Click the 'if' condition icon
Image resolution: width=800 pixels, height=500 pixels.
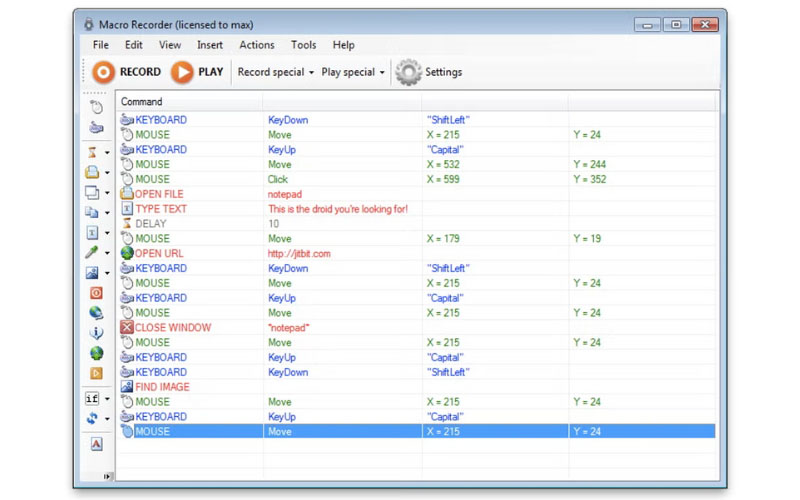(92, 398)
